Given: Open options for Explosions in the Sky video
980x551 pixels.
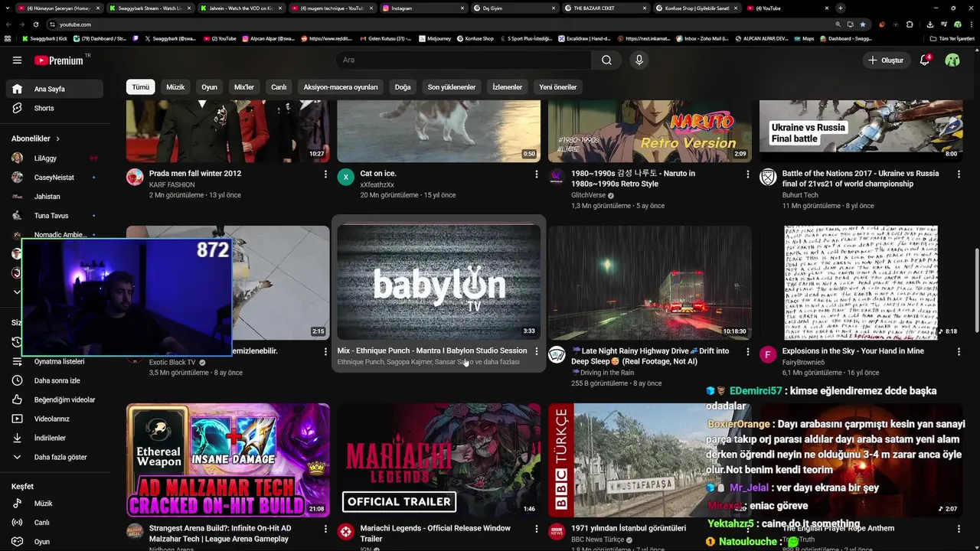Looking at the screenshot, I should click(959, 352).
